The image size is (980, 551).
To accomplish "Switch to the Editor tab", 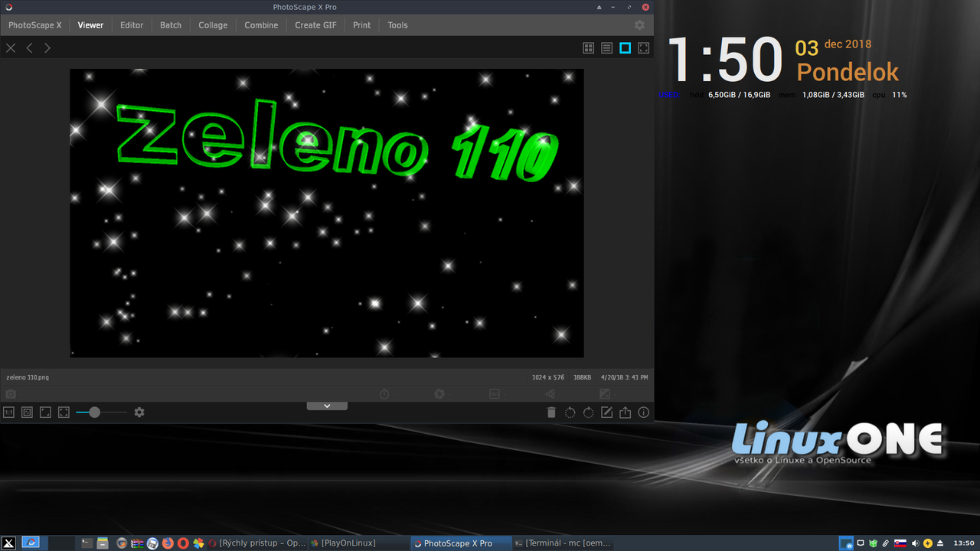I will [x=132, y=25].
